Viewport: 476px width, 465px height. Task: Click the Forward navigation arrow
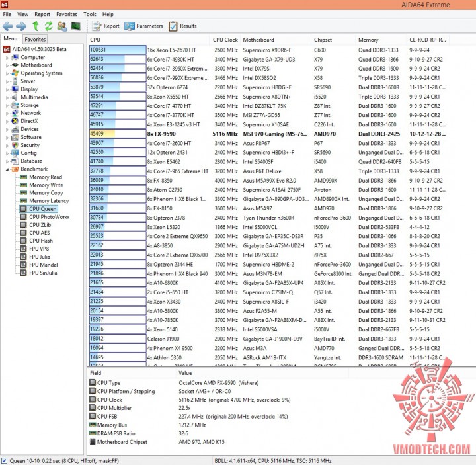click(21, 26)
